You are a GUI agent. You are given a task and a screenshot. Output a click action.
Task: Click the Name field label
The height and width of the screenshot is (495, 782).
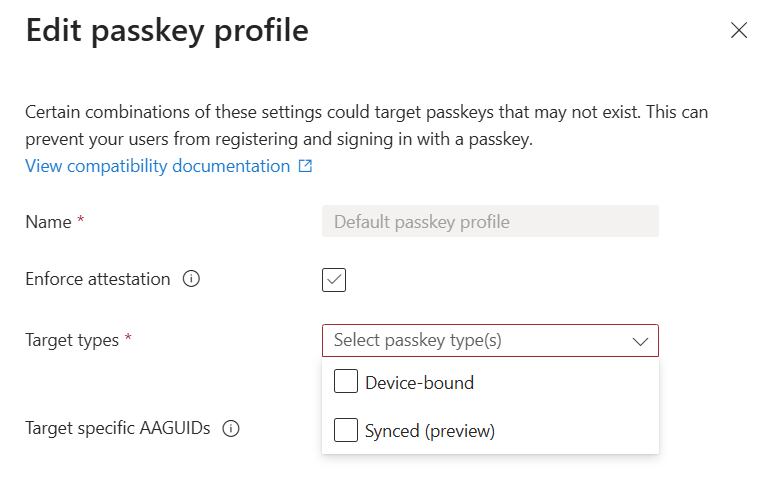pos(48,222)
